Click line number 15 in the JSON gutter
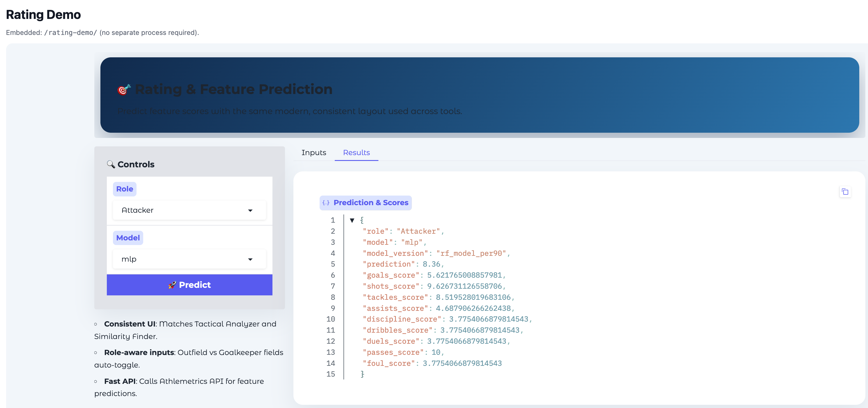The height and width of the screenshot is (408, 868). pyautogui.click(x=331, y=374)
